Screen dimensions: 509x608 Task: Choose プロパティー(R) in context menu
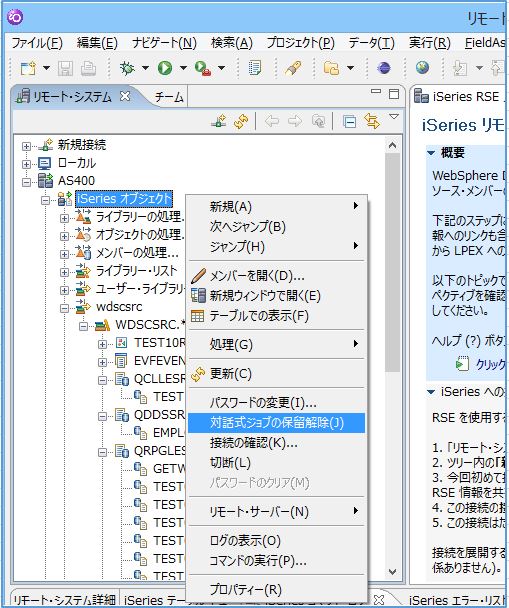pos(276,589)
